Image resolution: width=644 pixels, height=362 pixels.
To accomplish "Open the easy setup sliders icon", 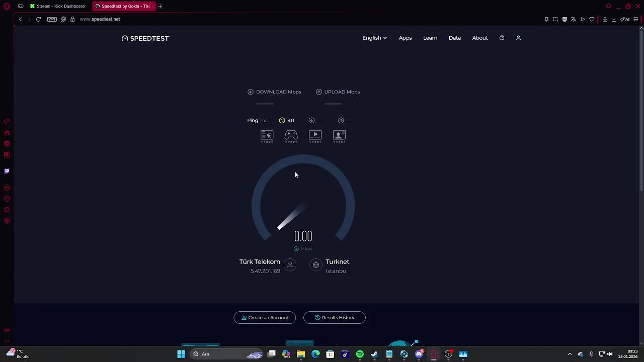I will (x=635, y=19).
